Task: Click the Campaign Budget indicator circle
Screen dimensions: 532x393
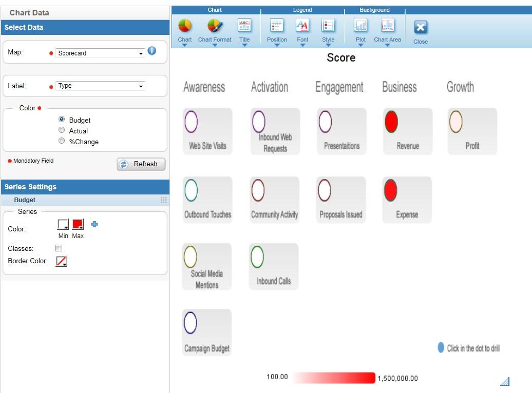Action: (x=191, y=323)
